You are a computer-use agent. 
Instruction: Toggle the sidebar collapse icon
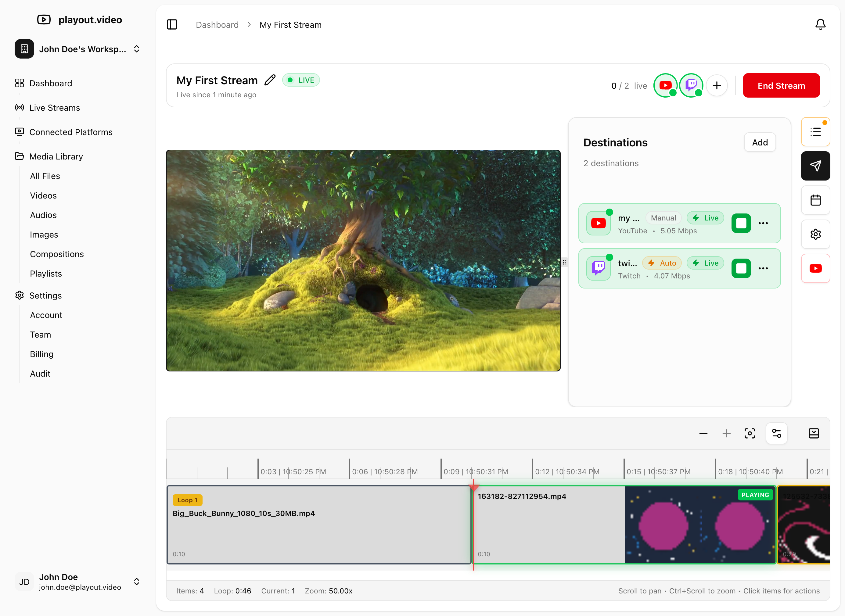click(x=172, y=25)
